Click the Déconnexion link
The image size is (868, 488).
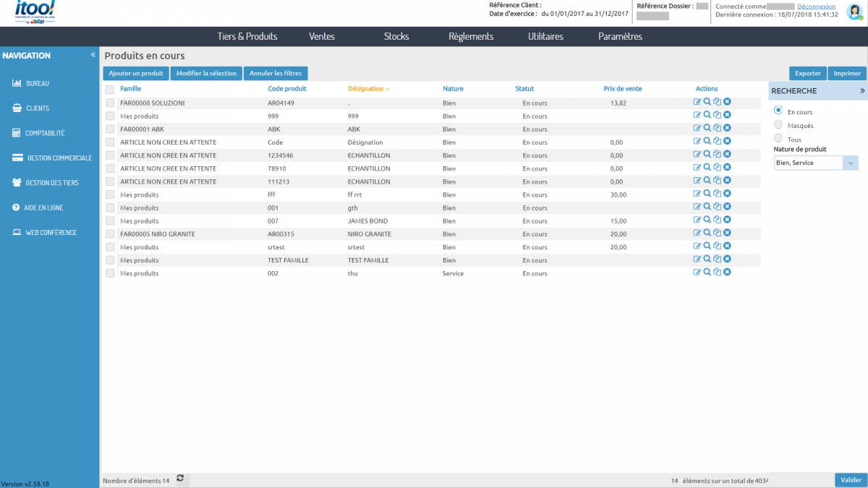click(x=816, y=7)
